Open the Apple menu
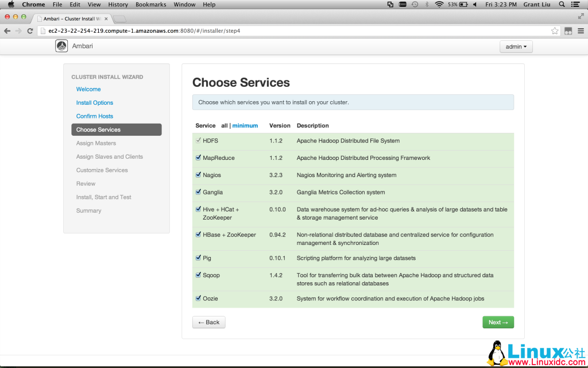588x368 pixels. coord(10,5)
